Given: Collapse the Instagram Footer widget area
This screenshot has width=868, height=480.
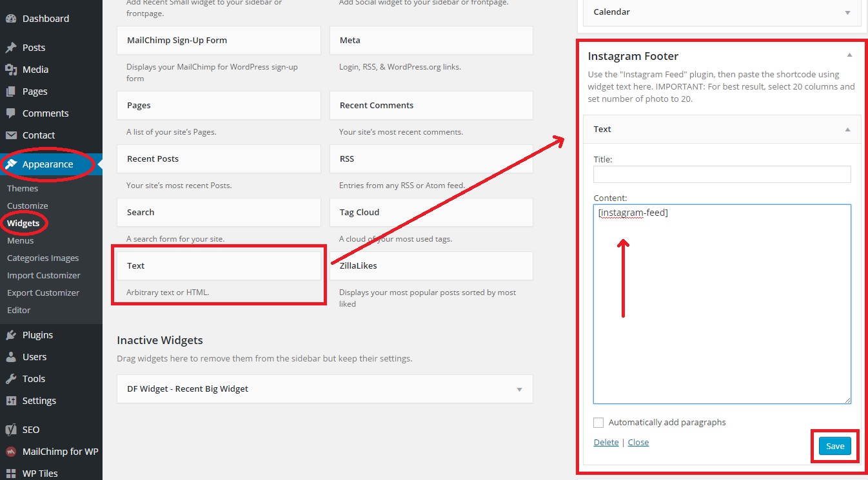Looking at the screenshot, I should [x=849, y=56].
